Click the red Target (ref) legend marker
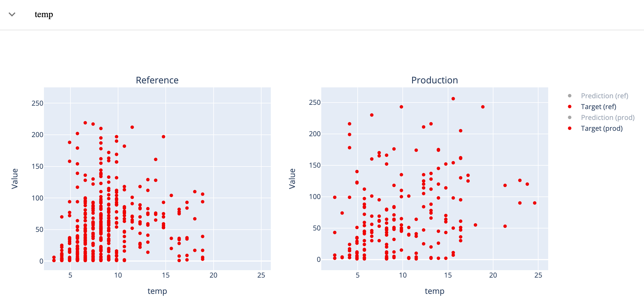Screen dimensions: 644x305 coord(570,107)
